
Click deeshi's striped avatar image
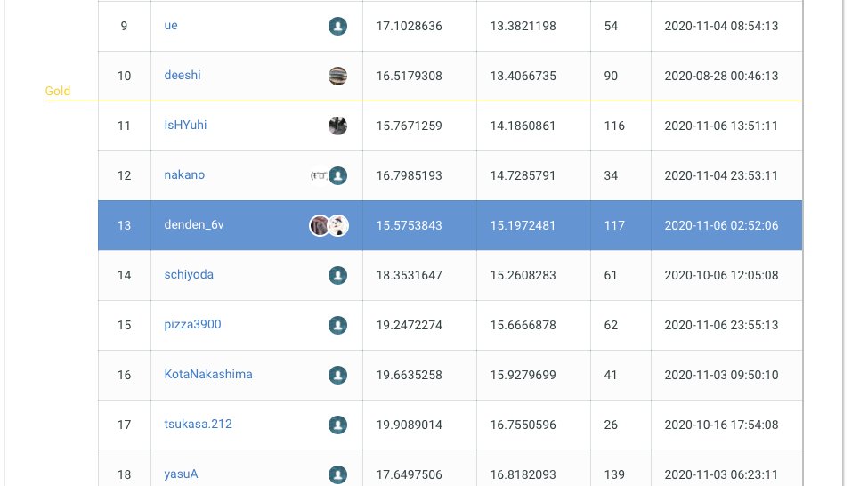click(x=337, y=76)
